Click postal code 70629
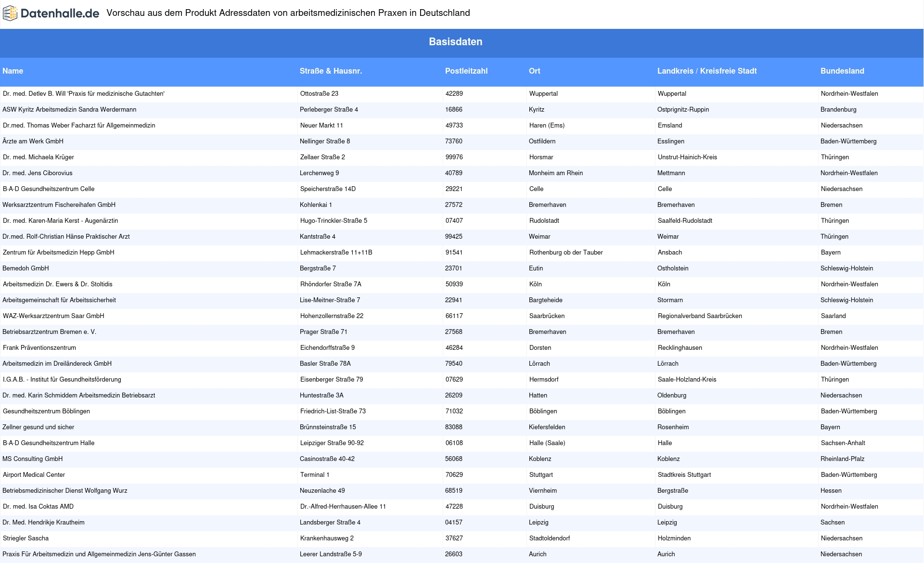924x563 pixels. tap(454, 475)
